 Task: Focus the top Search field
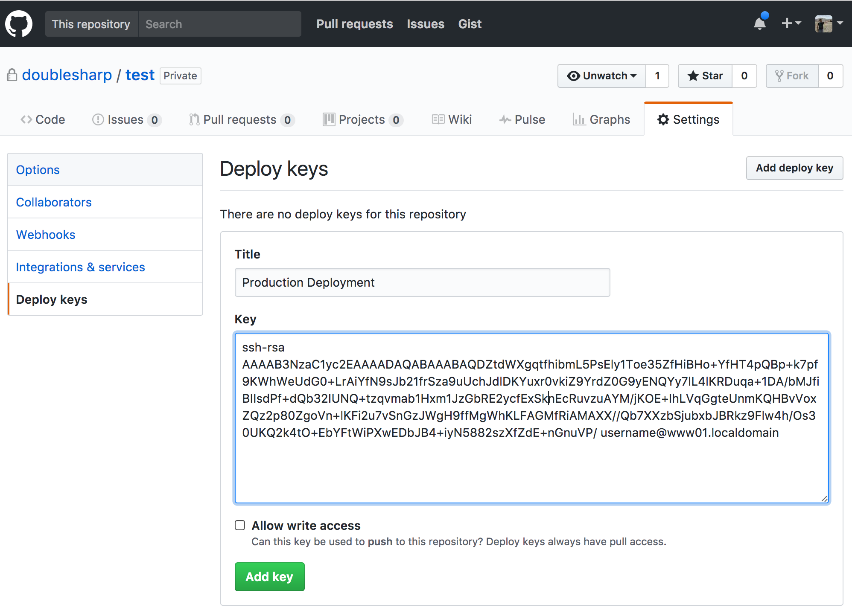[220, 24]
